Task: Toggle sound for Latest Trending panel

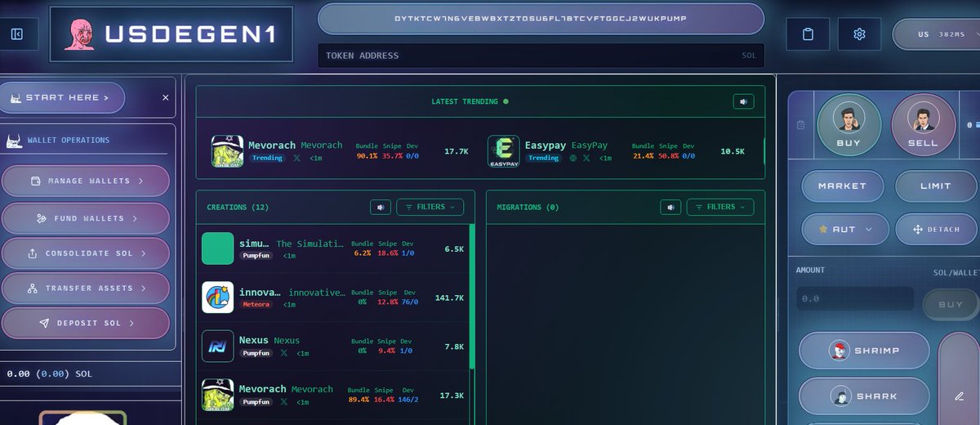Action: pos(743,101)
